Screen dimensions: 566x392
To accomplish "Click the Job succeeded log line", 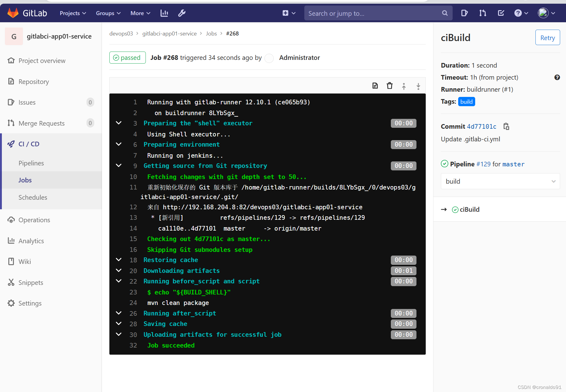I will coord(171,345).
